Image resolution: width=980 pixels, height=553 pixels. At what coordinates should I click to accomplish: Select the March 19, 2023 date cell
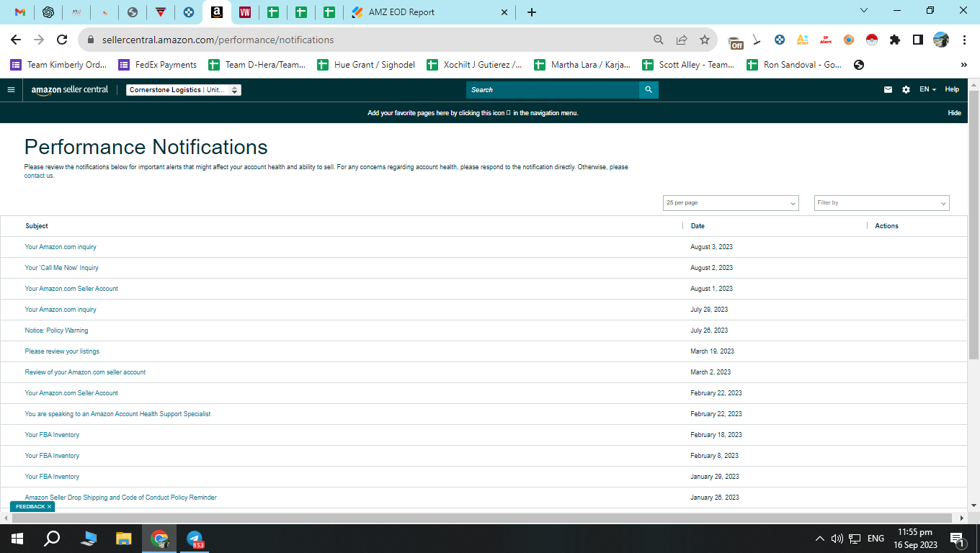tap(712, 351)
